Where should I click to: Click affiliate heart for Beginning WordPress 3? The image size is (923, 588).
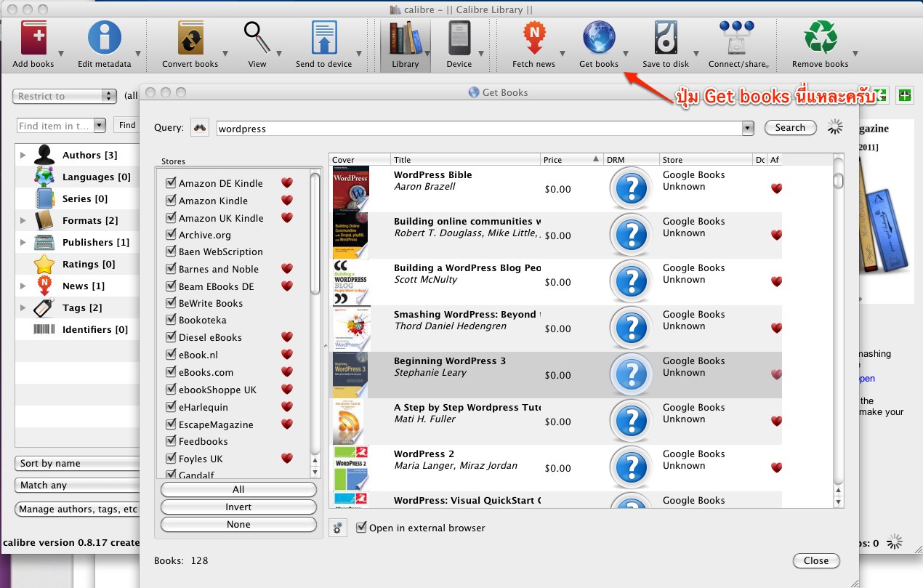pyautogui.click(x=776, y=375)
